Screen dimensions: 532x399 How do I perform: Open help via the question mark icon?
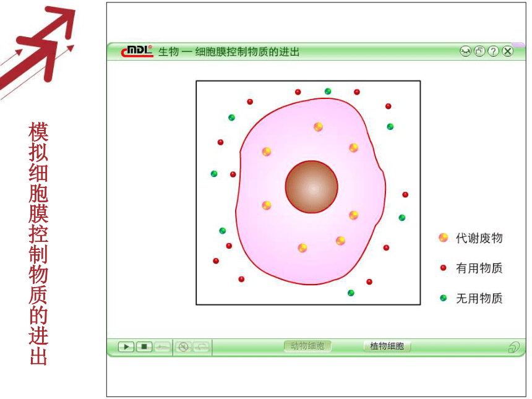click(x=493, y=51)
